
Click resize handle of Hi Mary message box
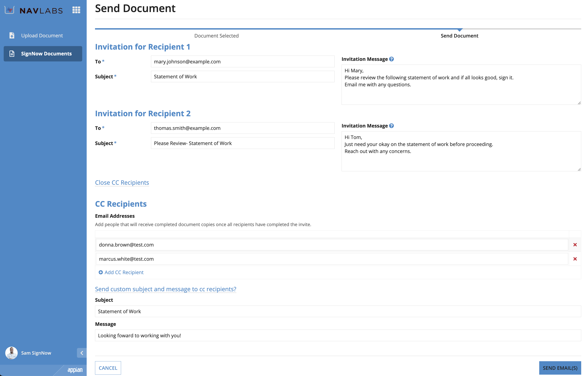tap(579, 103)
